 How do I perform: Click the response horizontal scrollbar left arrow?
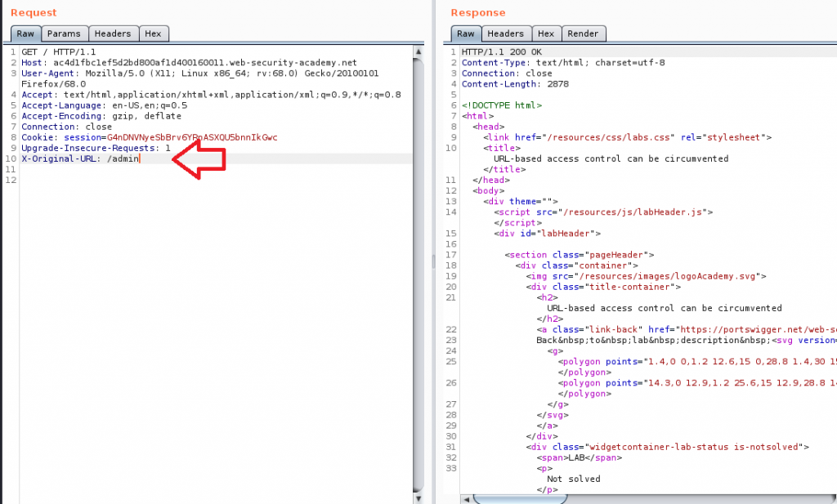click(x=467, y=500)
